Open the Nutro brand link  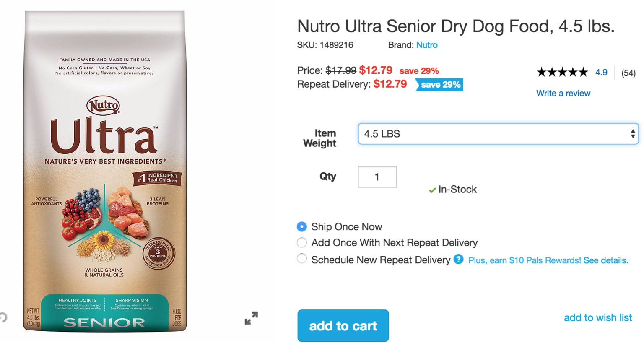coord(427,45)
